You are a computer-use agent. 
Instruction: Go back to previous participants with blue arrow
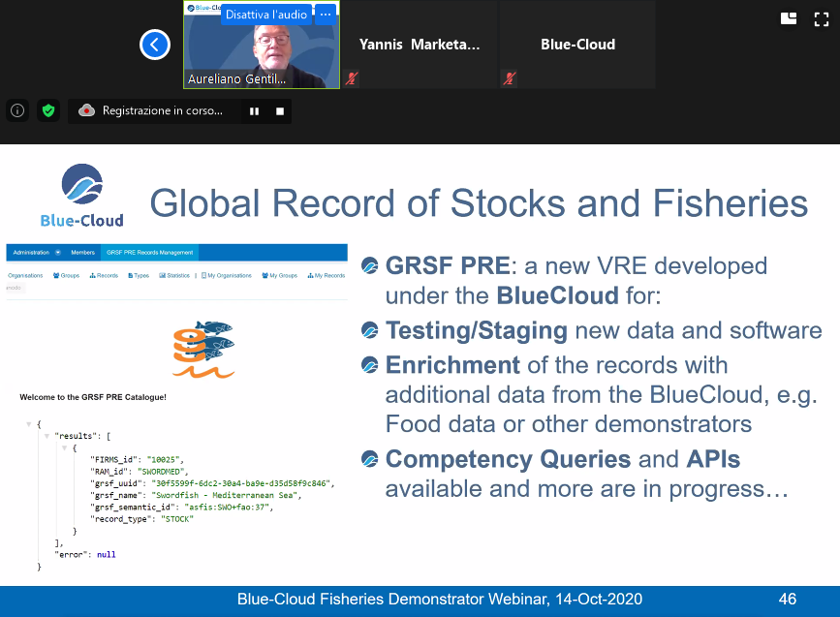click(x=155, y=45)
